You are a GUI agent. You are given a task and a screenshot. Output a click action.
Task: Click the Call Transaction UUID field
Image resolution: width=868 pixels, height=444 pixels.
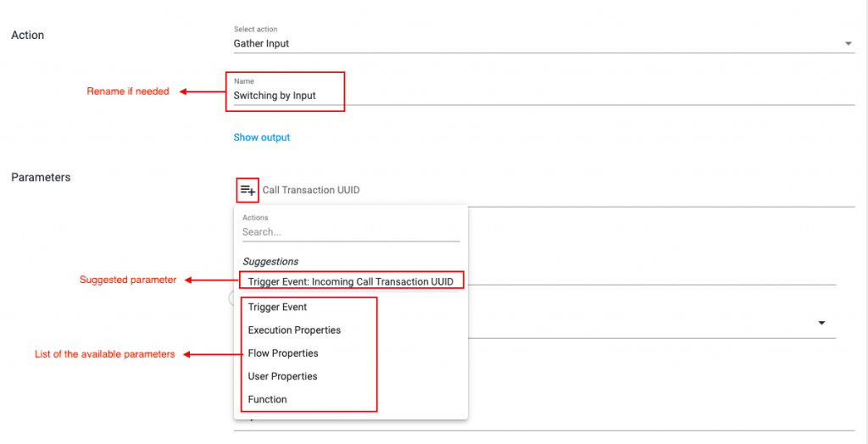(558, 191)
